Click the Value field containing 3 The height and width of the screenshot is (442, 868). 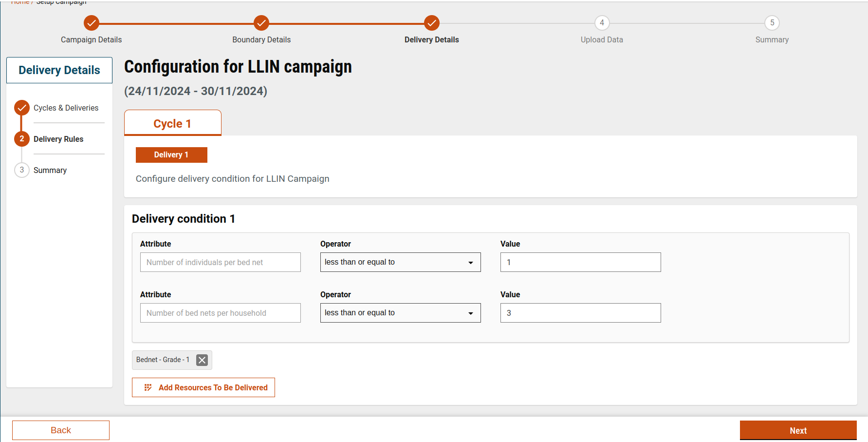click(580, 313)
